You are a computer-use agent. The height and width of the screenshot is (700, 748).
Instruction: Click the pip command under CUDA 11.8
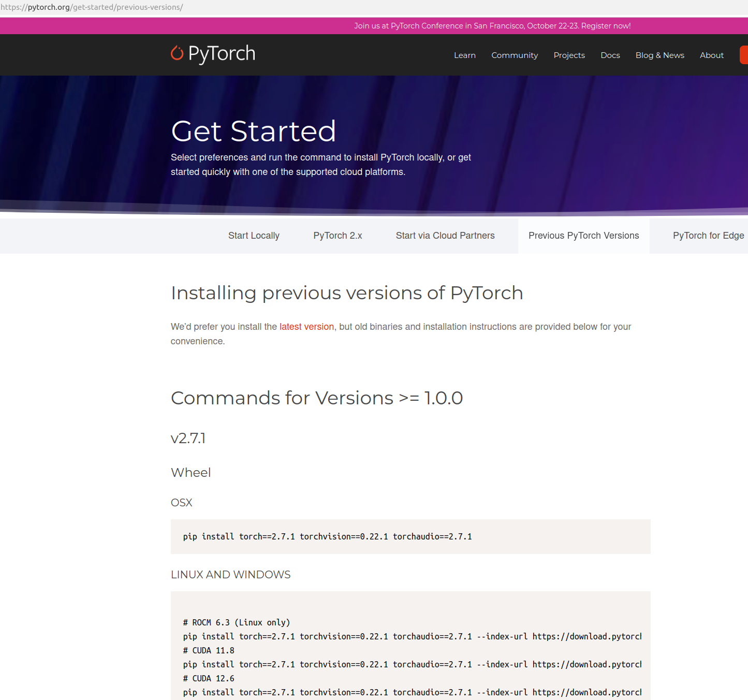(412, 664)
